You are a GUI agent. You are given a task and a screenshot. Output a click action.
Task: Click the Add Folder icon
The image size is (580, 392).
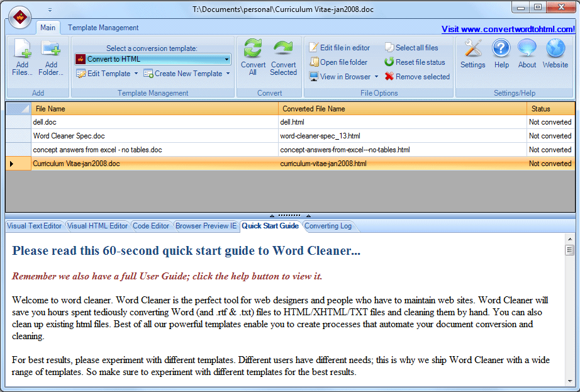point(51,49)
